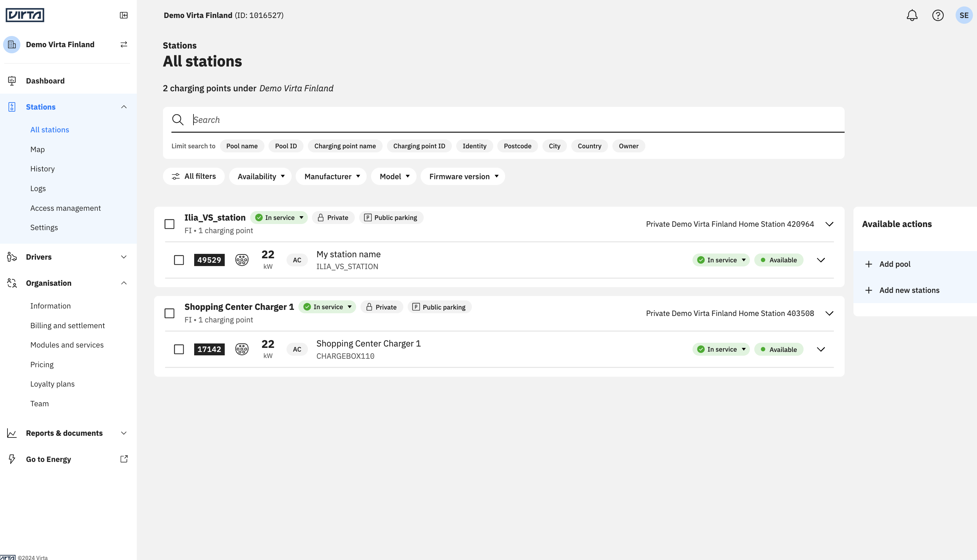Open In service dropdown for My station name
The width and height of the screenshot is (977, 560).
coord(721,260)
